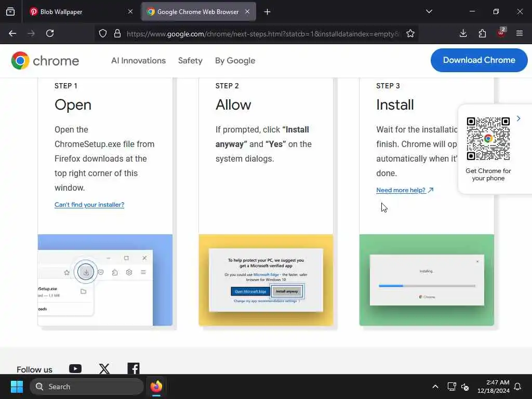Click the taskbar Search box
This screenshot has height=399, width=532.
pyautogui.click(x=87, y=387)
